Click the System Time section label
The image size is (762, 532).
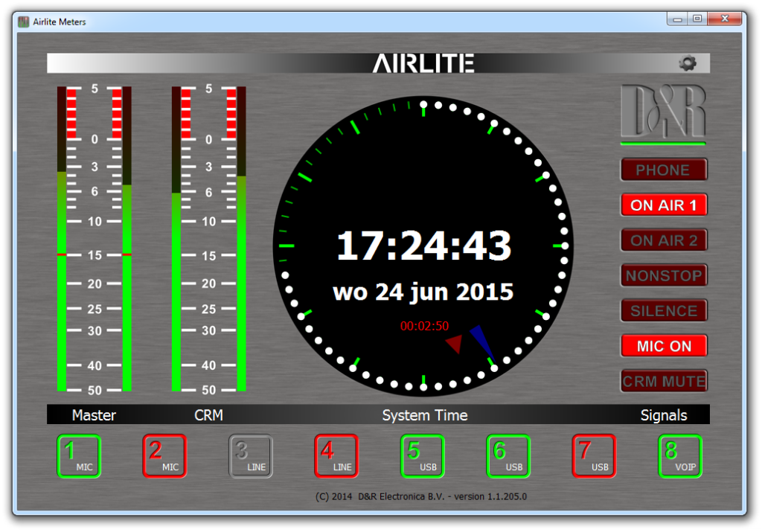424,415
